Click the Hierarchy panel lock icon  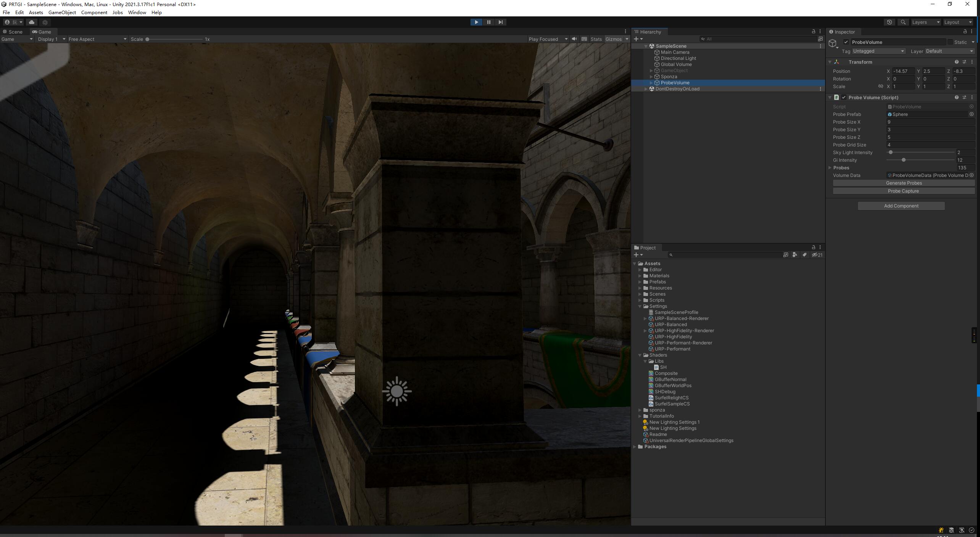pos(813,31)
